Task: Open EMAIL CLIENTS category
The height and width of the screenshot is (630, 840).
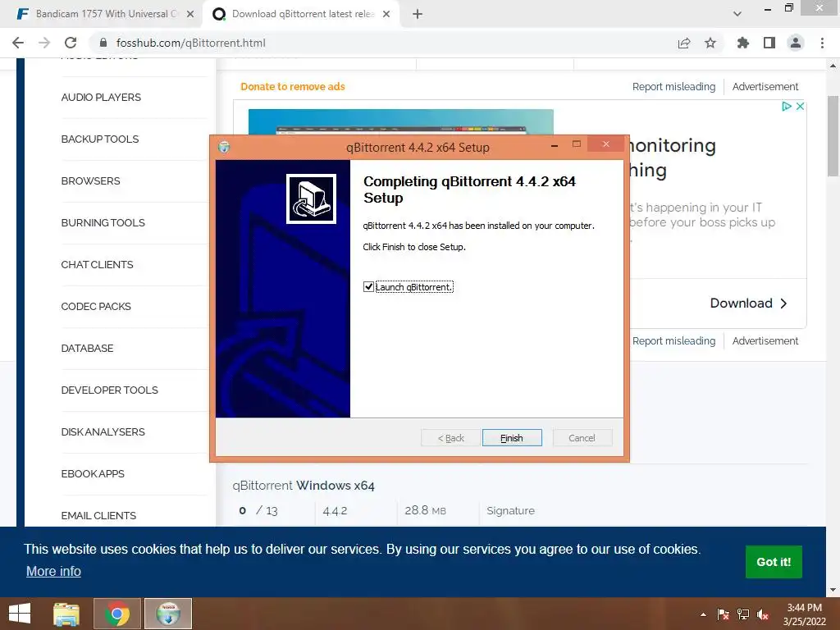Action: [98, 515]
